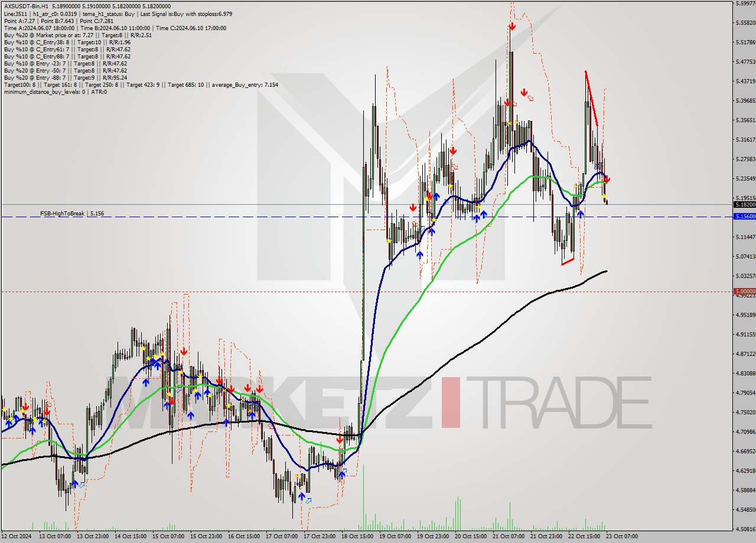Click the 5.31617 price axis label

pos(745,139)
